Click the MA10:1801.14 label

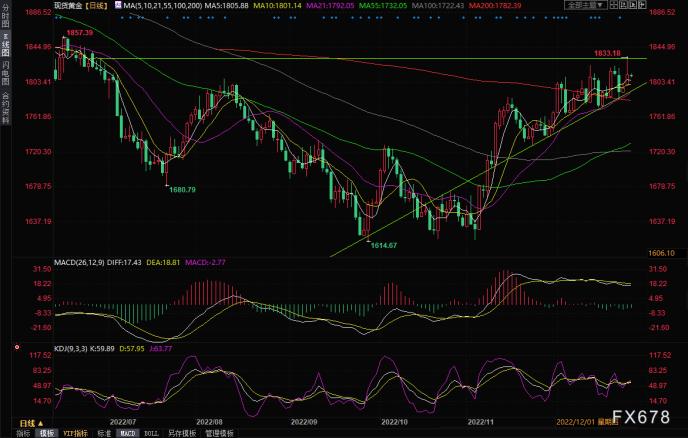pyautogui.click(x=277, y=6)
